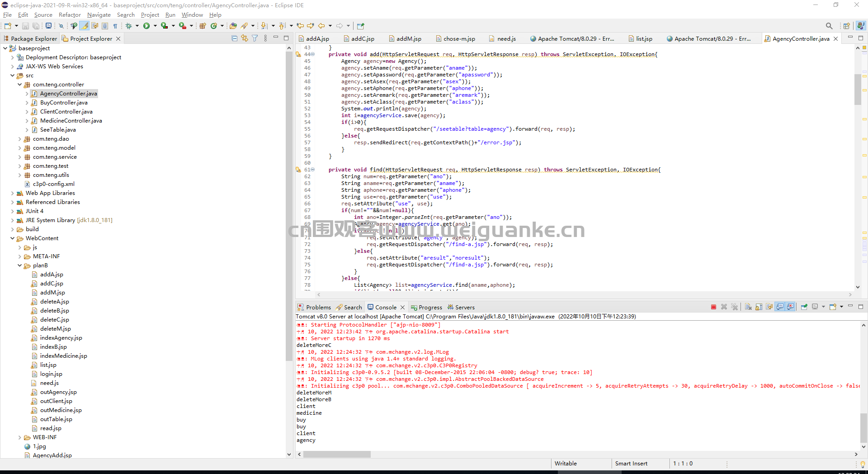Click the Coverage launch icon
This screenshot has width=868, height=474.
(x=165, y=26)
